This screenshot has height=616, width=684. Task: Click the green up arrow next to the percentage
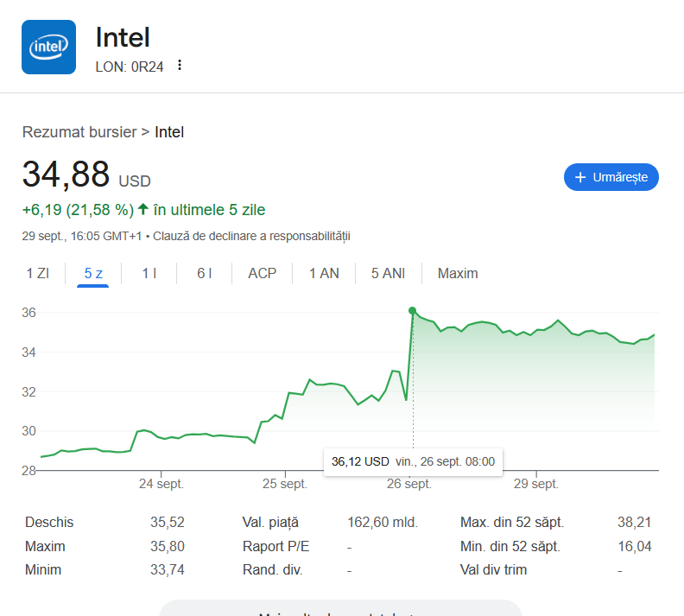[x=143, y=209]
